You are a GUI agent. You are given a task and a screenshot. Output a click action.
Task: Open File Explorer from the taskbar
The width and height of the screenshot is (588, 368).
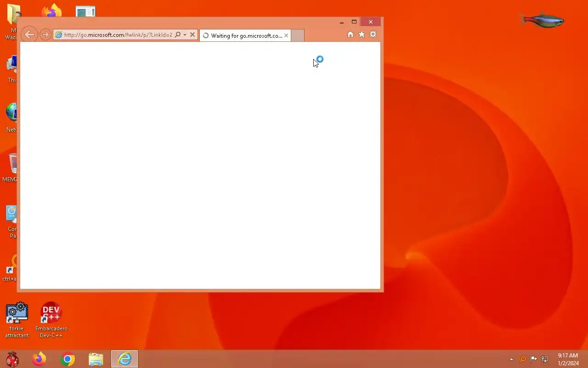coord(96,359)
